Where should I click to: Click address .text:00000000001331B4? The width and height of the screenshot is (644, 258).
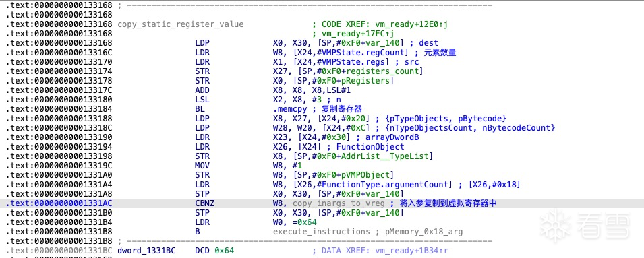(59, 222)
